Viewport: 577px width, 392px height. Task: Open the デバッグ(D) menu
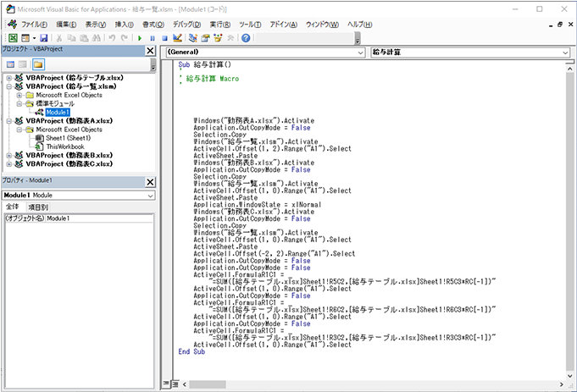click(187, 25)
